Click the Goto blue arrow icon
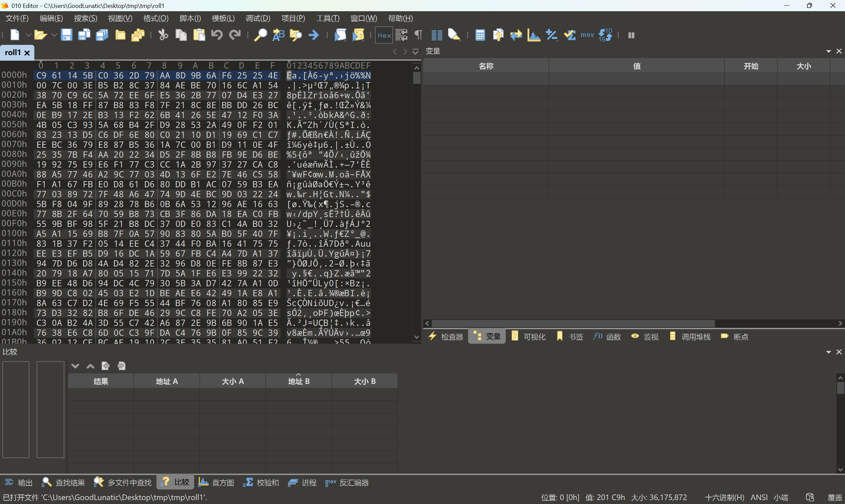The width and height of the screenshot is (845, 504). point(314,35)
